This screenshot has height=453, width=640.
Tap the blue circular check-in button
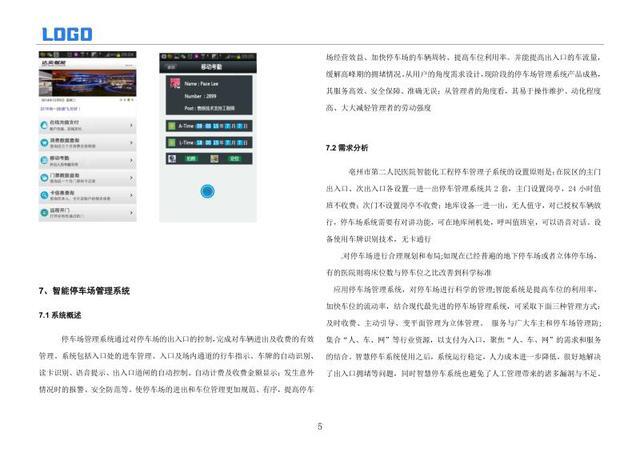[207, 191]
